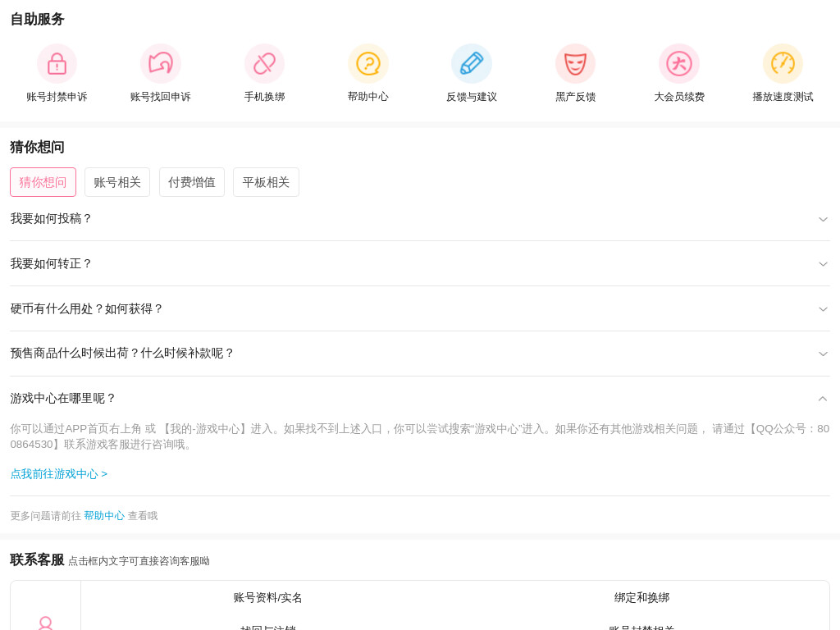This screenshot has height=630, width=840.
Task: Follow the 点我前往游戏中心 link
Action: coord(59,474)
